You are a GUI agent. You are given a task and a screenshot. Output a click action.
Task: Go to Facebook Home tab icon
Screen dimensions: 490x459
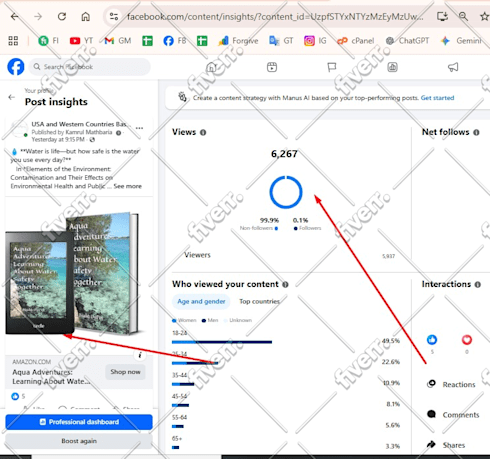[211, 67]
